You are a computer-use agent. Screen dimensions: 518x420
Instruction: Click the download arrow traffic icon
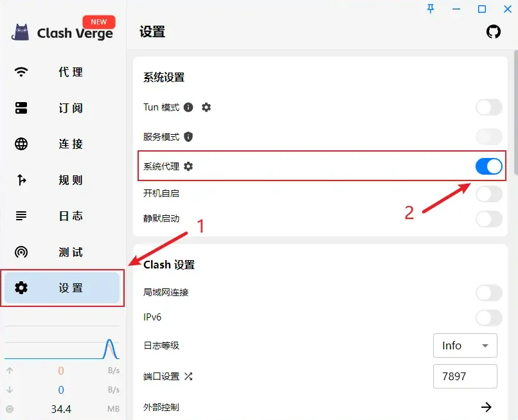pos(10,390)
